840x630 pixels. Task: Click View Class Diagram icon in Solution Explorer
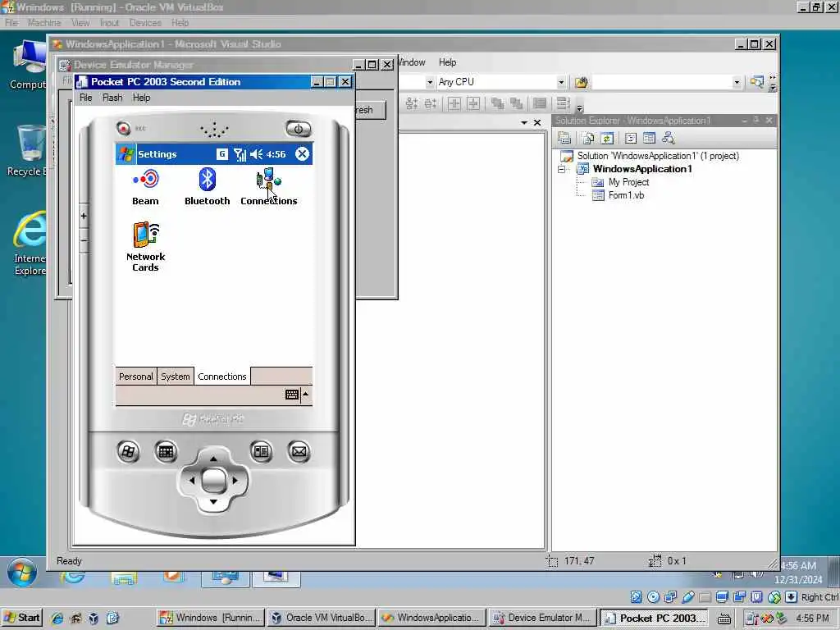pos(668,138)
